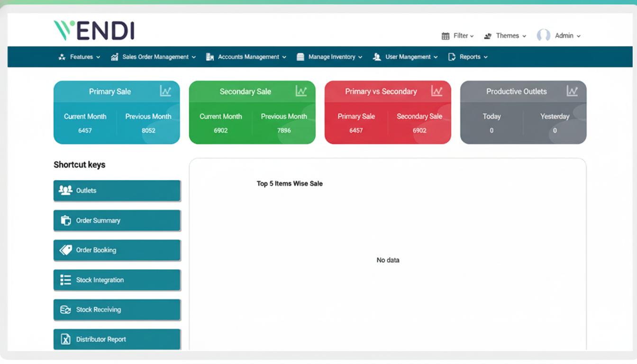Image resolution: width=637 pixels, height=364 pixels.
Task: Select the Features navigation item
Action: tap(80, 56)
